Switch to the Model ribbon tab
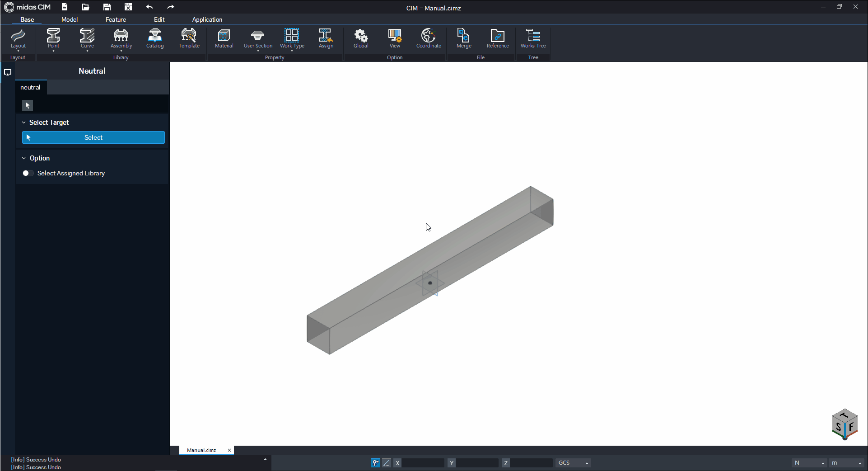Viewport: 868px width, 471px height. (x=70, y=19)
